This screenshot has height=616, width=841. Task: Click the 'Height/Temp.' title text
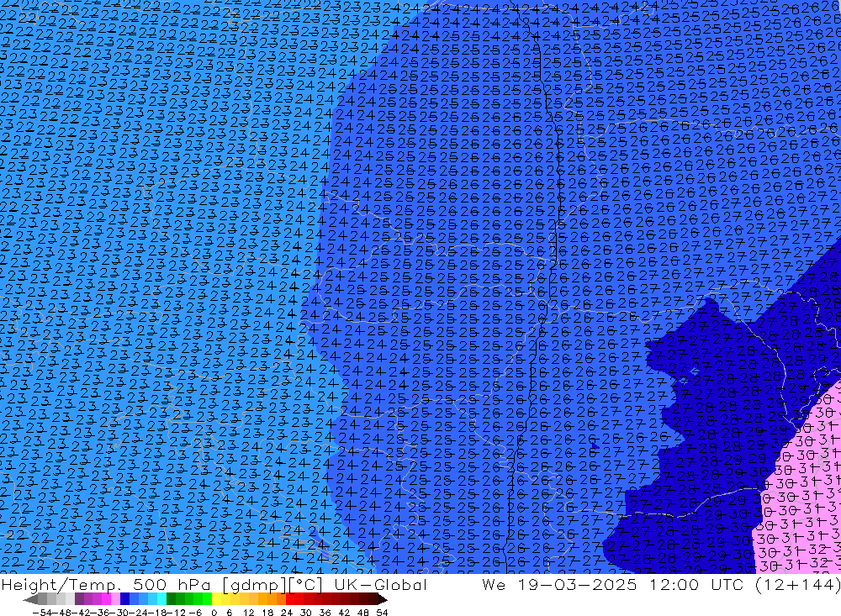pyautogui.click(x=61, y=585)
